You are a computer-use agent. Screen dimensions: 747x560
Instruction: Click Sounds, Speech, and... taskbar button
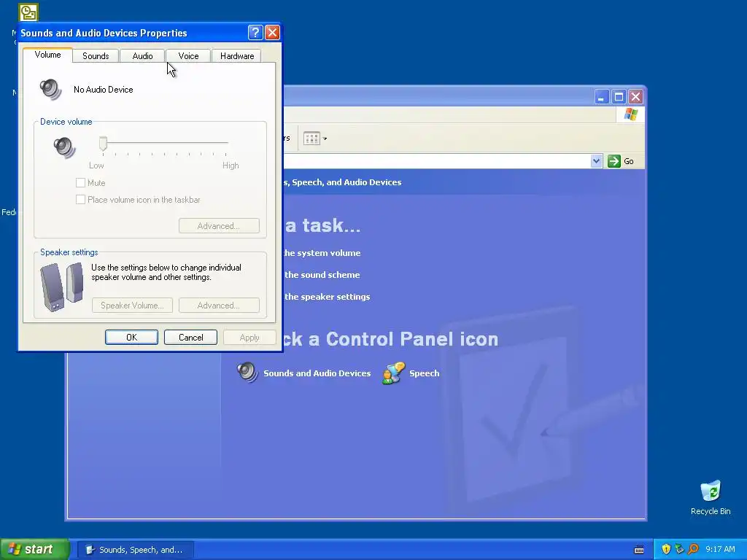coord(135,550)
